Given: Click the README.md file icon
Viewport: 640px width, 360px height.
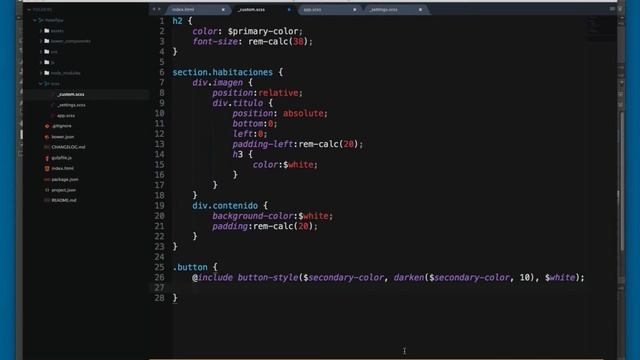Looking at the screenshot, I should (47, 200).
